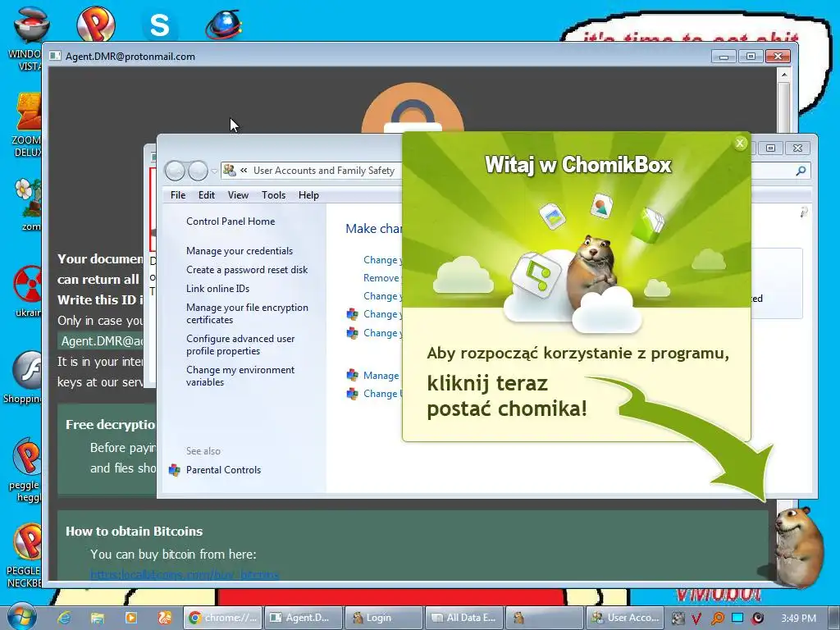Close the ChomikBox welcome popup

[740, 143]
